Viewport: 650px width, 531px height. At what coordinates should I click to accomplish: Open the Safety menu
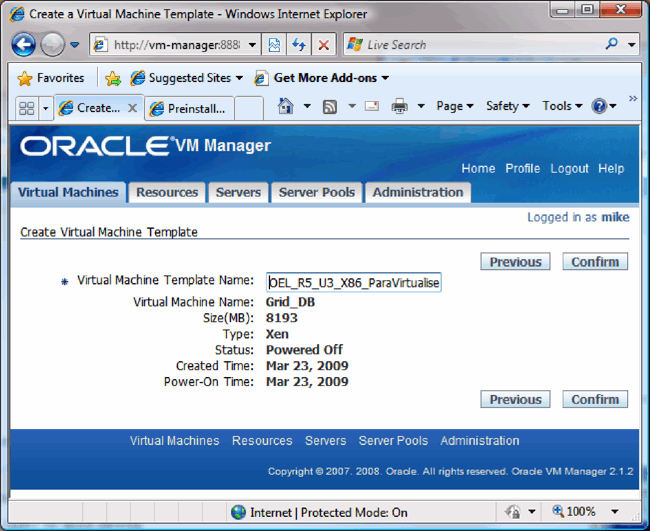coord(508,106)
